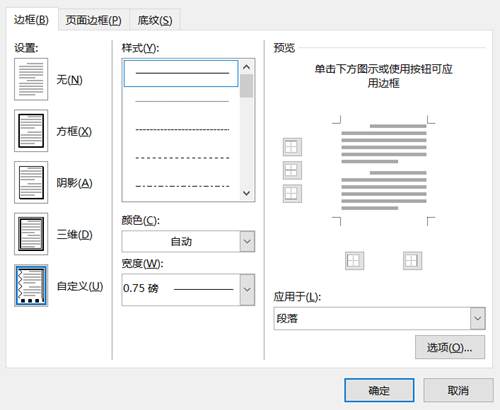
Task: Choose the 方框(X) box border icon
Action: (x=31, y=131)
